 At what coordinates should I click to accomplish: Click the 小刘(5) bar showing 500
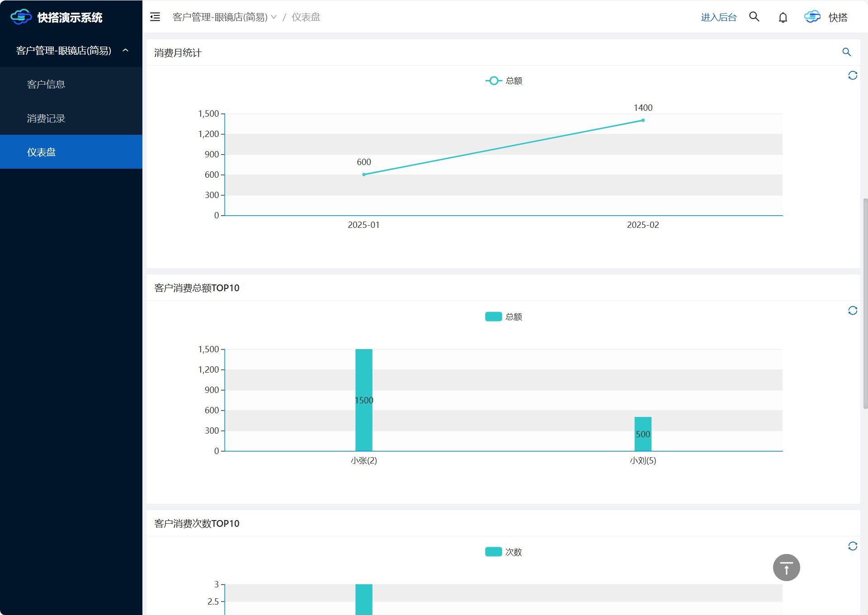[643, 434]
